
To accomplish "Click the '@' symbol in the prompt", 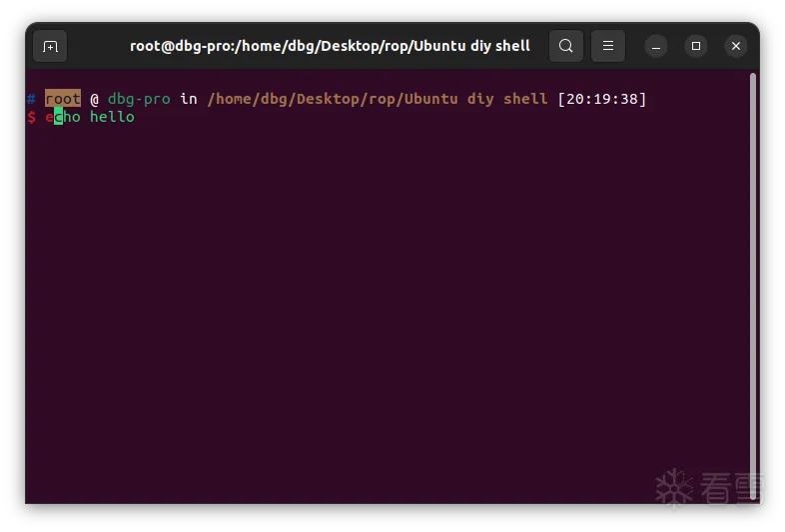I will click(x=94, y=99).
